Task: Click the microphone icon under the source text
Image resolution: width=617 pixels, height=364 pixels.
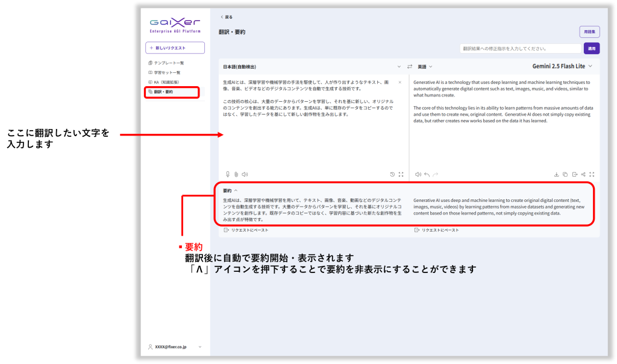Action: click(228, 174)
